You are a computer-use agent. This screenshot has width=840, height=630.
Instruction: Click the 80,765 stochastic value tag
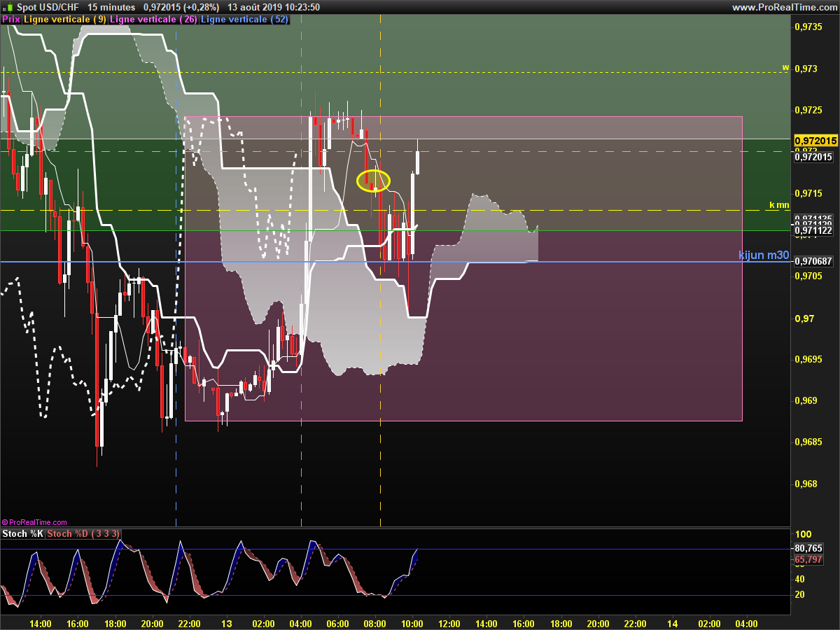[808, 548]
